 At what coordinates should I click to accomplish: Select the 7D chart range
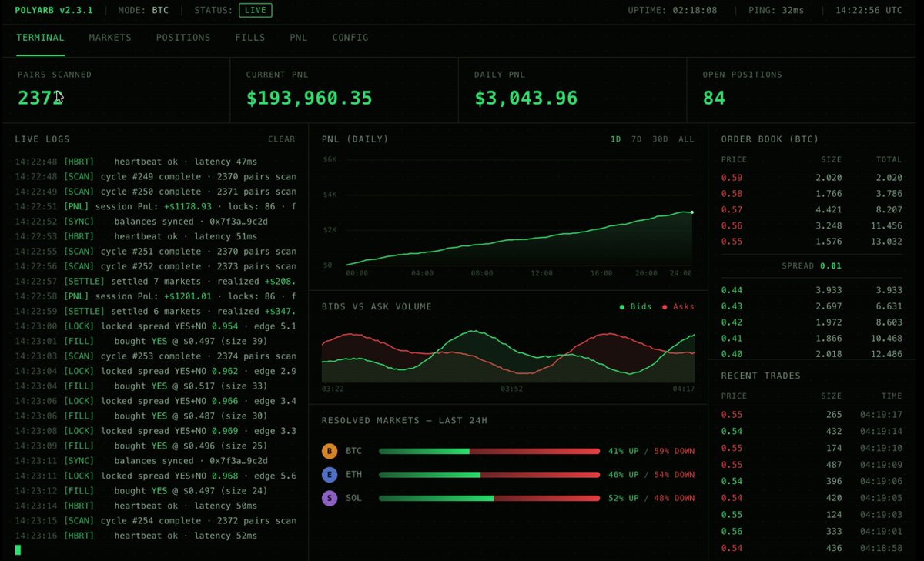637,139
